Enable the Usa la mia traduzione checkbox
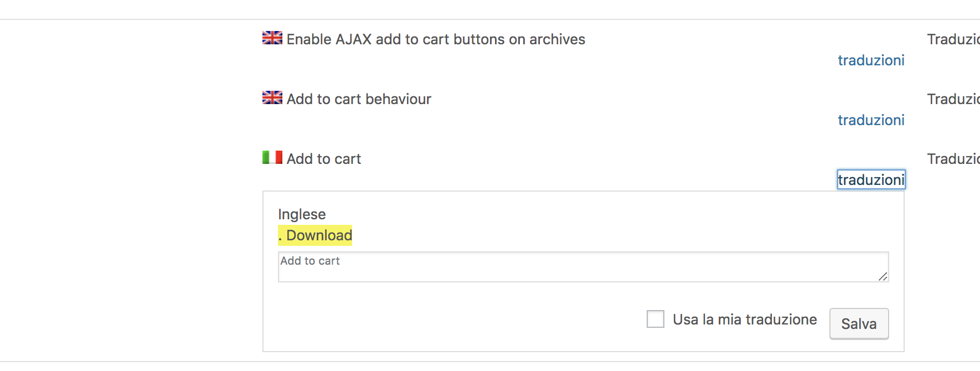The height and width of the screenshot is (371, 980). pos(656,319)
